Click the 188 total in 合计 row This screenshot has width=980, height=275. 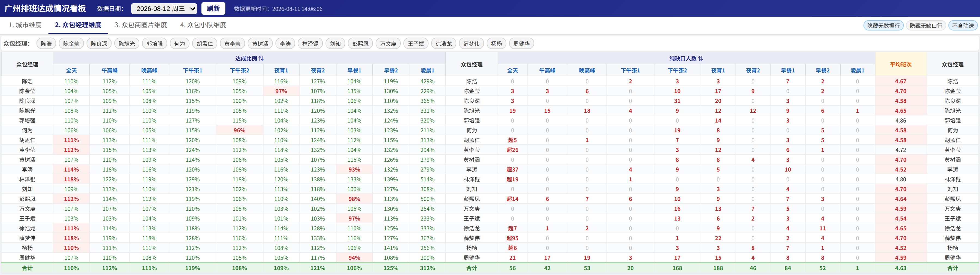(x=718, y=268)
